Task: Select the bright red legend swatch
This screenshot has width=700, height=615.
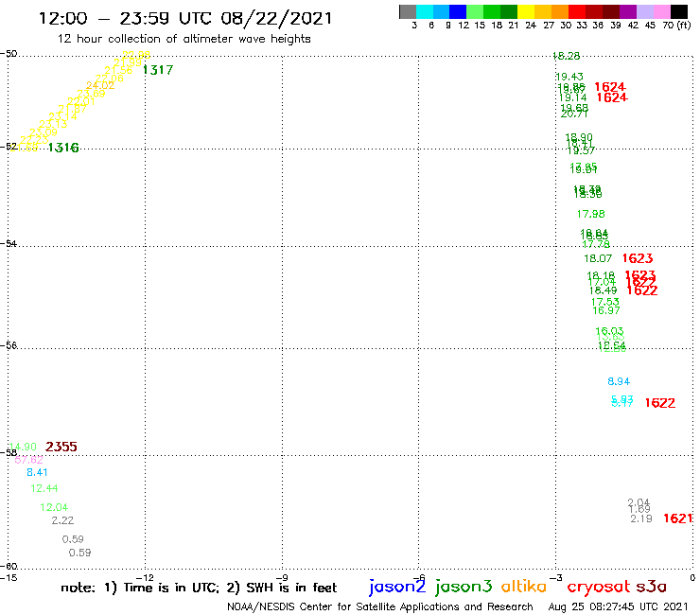Action: pos(577,12)
